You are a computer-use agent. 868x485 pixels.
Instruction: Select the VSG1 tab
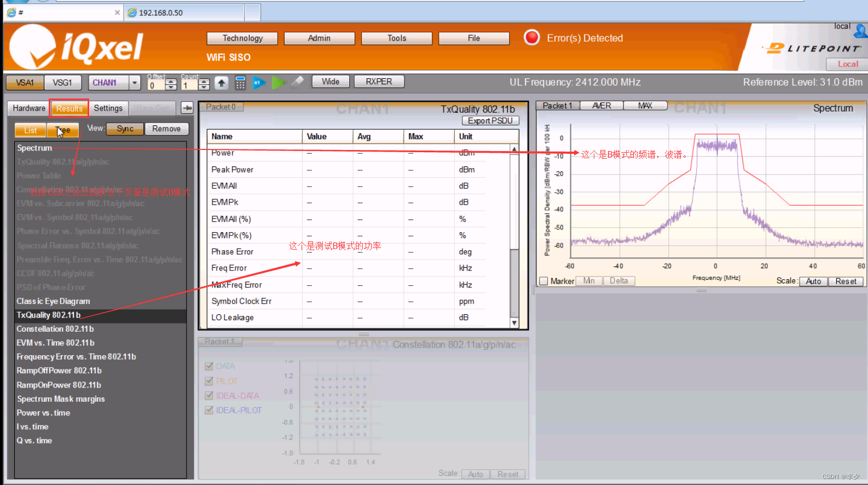click(62, 83)
